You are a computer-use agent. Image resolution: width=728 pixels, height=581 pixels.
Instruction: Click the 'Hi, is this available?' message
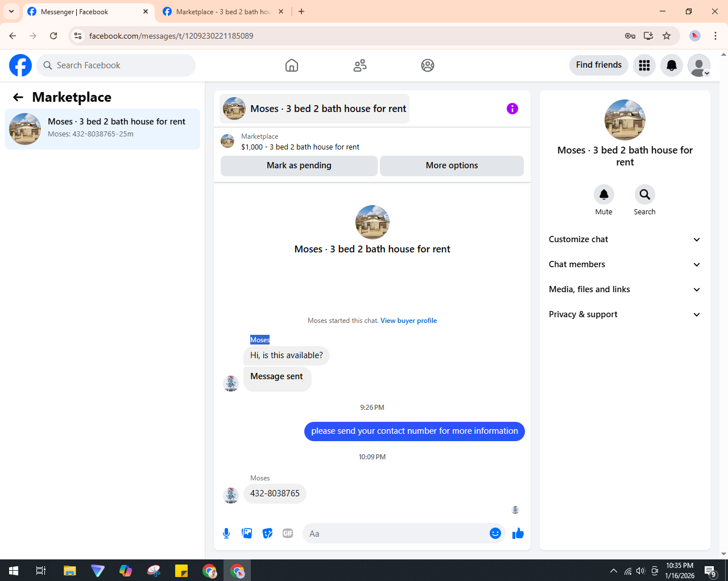287,355
